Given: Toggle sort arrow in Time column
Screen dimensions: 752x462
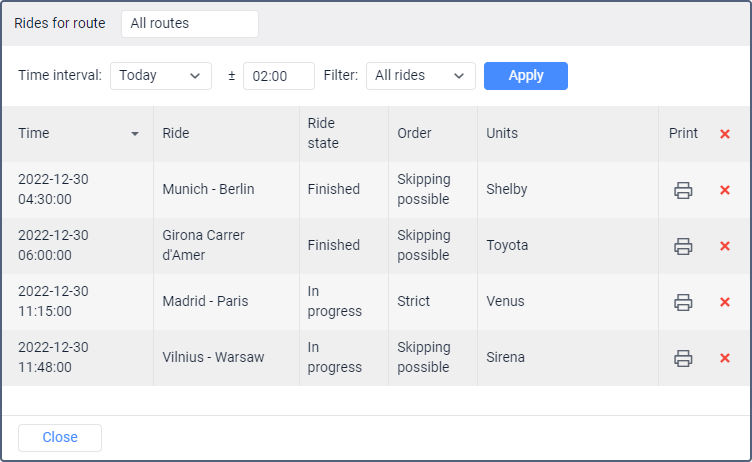Looking at the screenshot, I should 135,134.
